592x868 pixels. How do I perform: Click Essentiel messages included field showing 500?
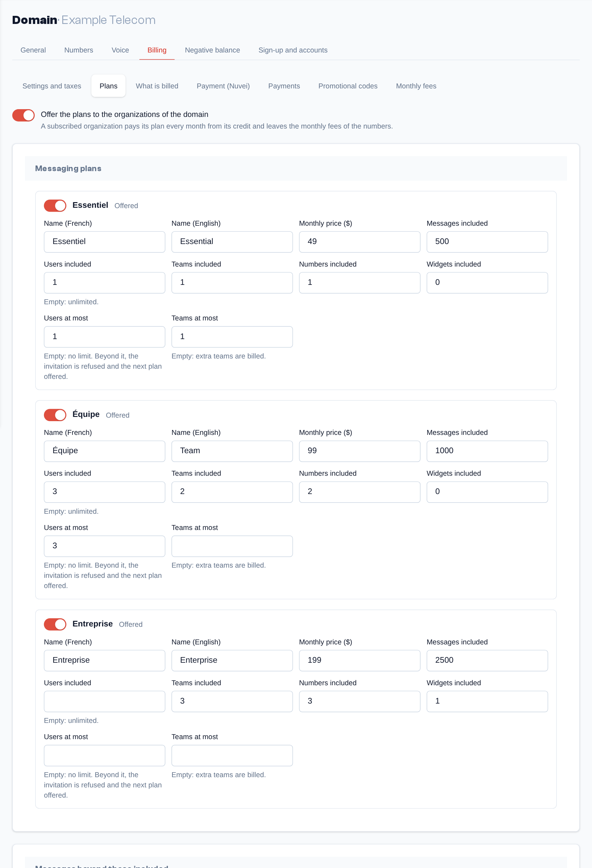(x=487, y=242)
